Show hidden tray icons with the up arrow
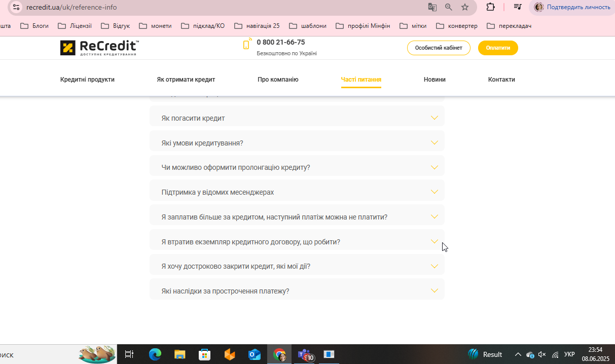 click(518, 354)
